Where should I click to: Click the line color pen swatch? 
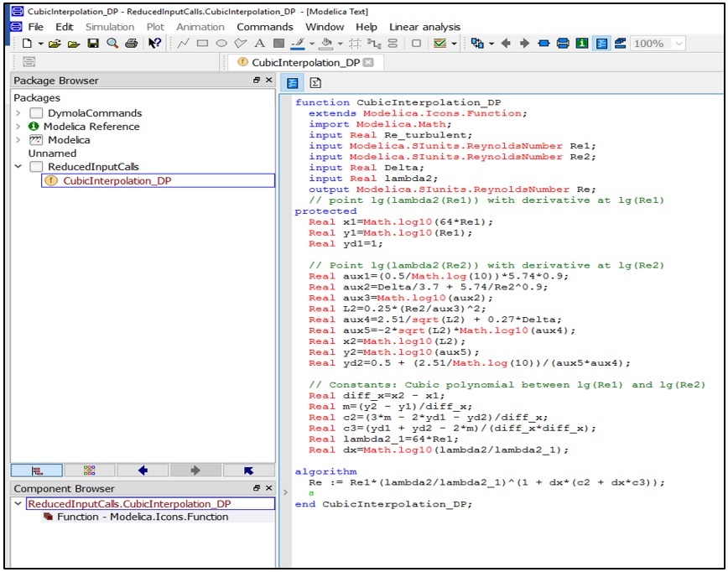(298, 44)
